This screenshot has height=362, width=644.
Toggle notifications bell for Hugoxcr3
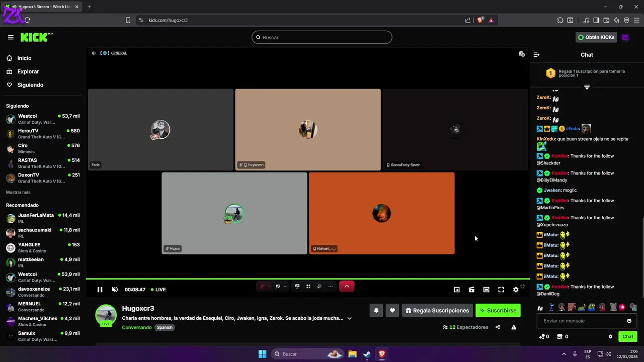coord(376,311)
